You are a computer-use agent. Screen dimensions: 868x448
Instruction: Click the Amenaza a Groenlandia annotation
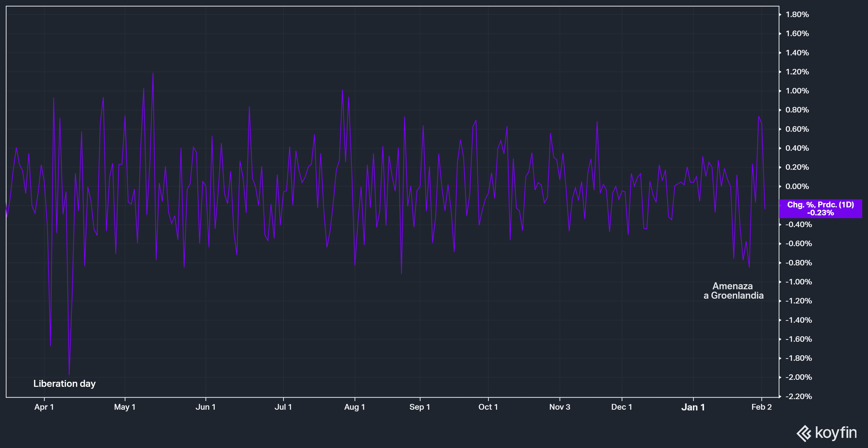point(733,291)
